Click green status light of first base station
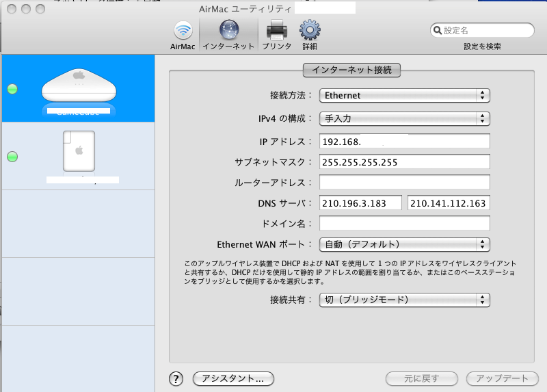 tap(12, 89)
